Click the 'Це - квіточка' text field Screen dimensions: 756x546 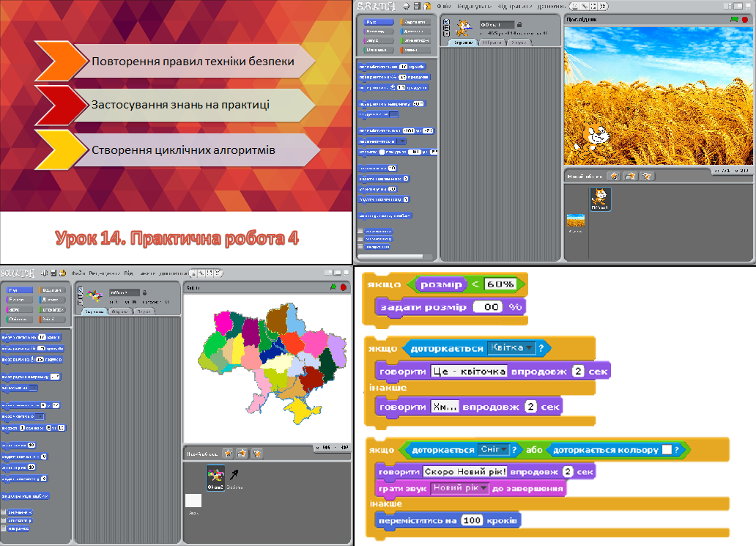469,372
